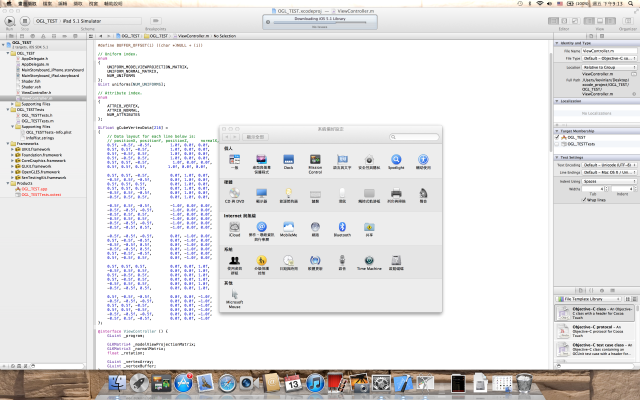This screenshot has width=640, height=400.
Task: Open the Location dropdown (Relative to Group)
Action: click(x=609, y=67)
